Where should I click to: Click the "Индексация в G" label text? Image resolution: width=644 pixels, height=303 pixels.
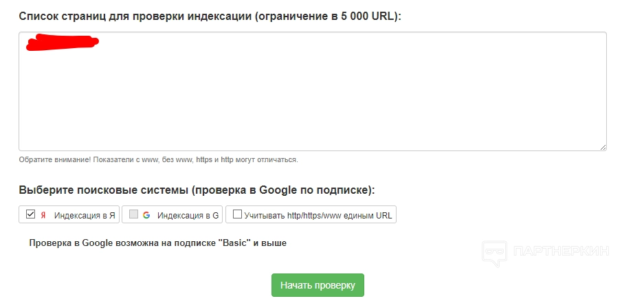pos(188,215)
